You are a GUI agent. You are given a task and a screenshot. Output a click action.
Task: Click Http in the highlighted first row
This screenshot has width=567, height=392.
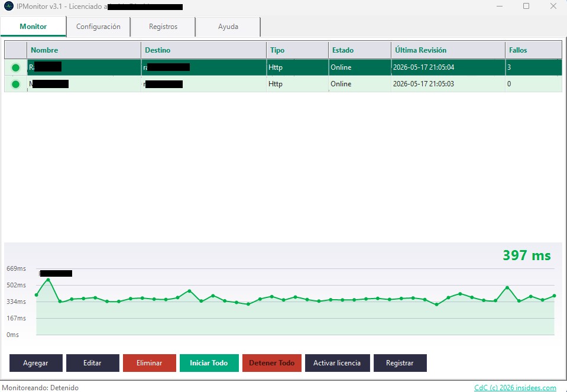click(x=276, y=67)
